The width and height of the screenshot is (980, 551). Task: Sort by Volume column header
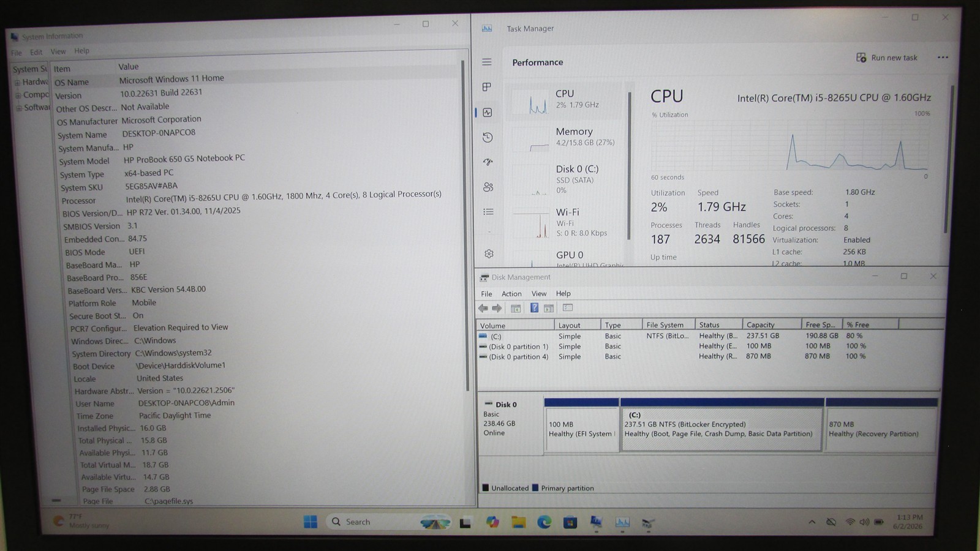tap(516, 325)
